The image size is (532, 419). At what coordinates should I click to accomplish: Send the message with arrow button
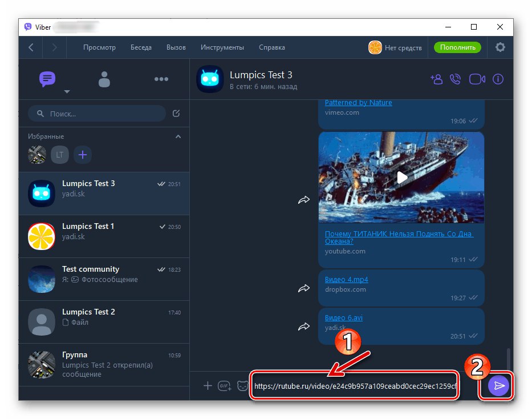click(498, 386)
